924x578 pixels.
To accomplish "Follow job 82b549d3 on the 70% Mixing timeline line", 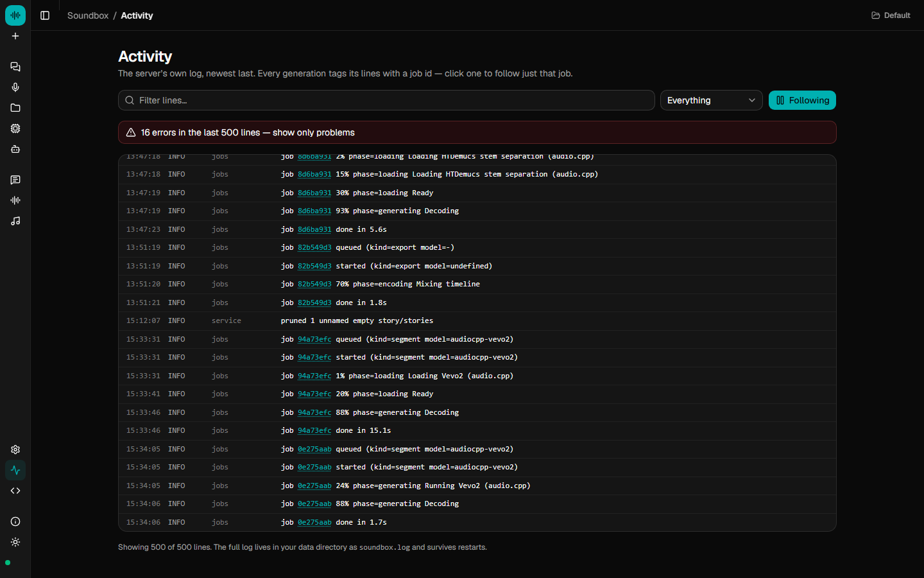I will pyautogui.click(x=314, y=284).
